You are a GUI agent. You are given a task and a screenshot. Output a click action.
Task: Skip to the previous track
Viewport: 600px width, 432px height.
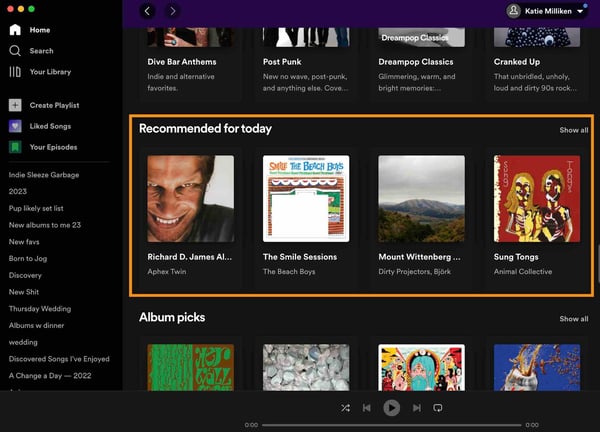click(367, 408)
